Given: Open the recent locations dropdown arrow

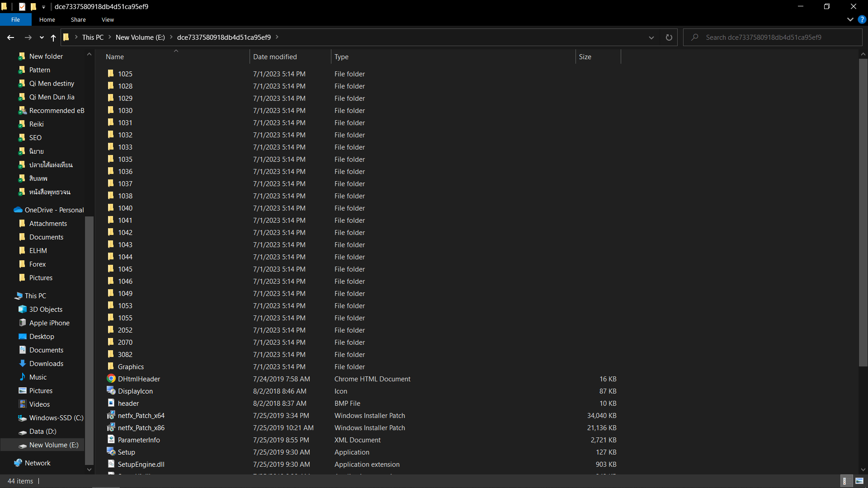Looking at the screenshot, I should coord(42,38).
